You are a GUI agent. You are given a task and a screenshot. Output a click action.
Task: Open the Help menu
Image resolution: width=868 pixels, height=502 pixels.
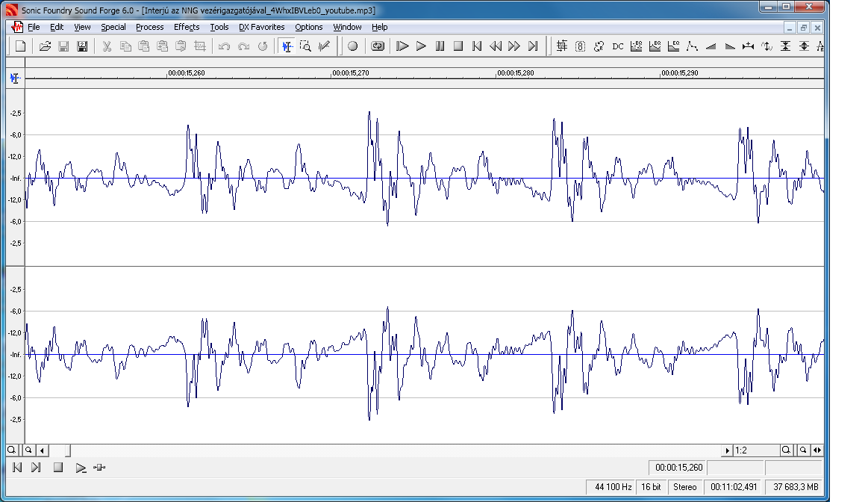379,27
